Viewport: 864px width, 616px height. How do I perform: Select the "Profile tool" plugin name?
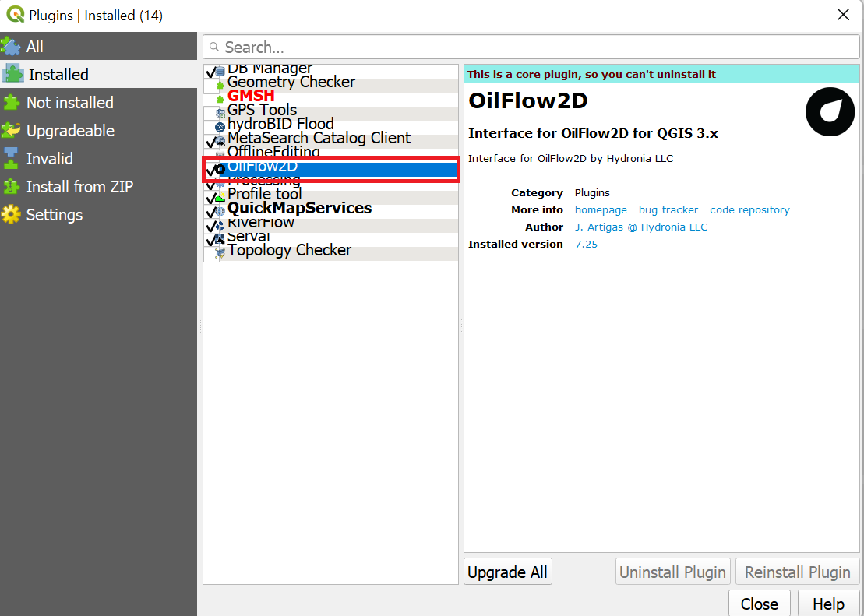pos(264,194)
